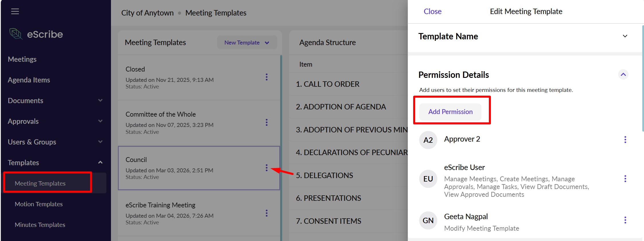Go to Meetings in sidebar
This screenshot has width=644, height=241.
coord(22,59)
